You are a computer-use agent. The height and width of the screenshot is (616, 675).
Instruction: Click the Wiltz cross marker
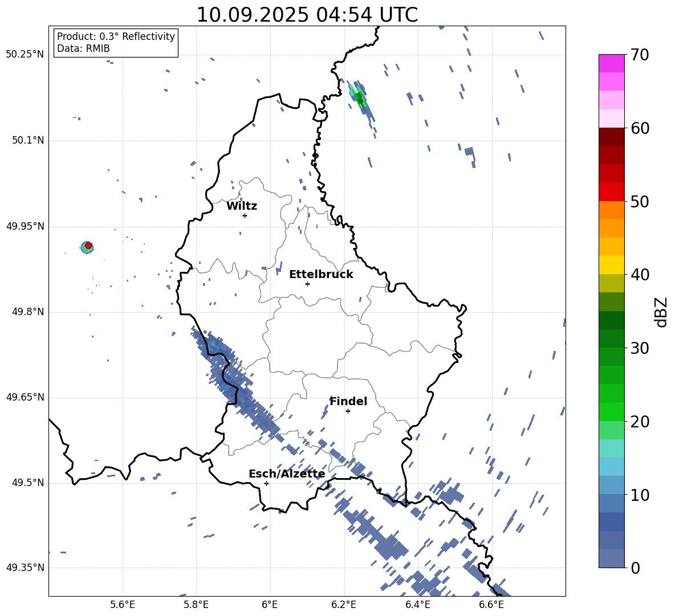click(x=245, y=215)
